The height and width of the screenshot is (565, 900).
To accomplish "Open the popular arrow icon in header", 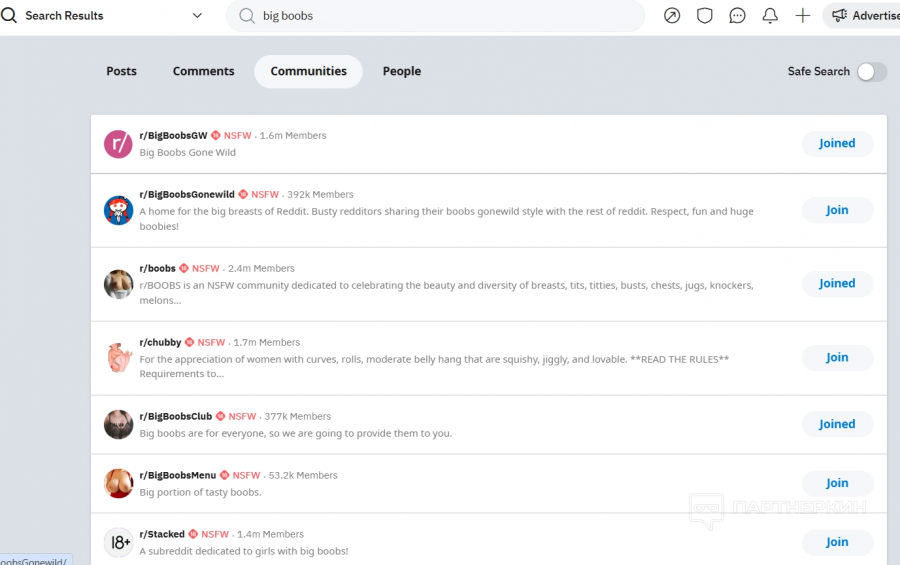I will pyautogui.click(x=672, y=16).
